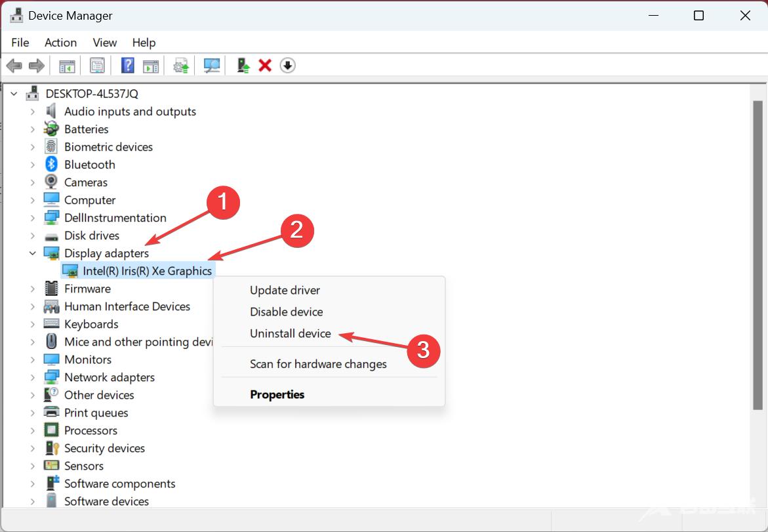This screenshot has width=768, height=532.
Task: Click the Batteries category icon
Action: click(x=51, y=129)
